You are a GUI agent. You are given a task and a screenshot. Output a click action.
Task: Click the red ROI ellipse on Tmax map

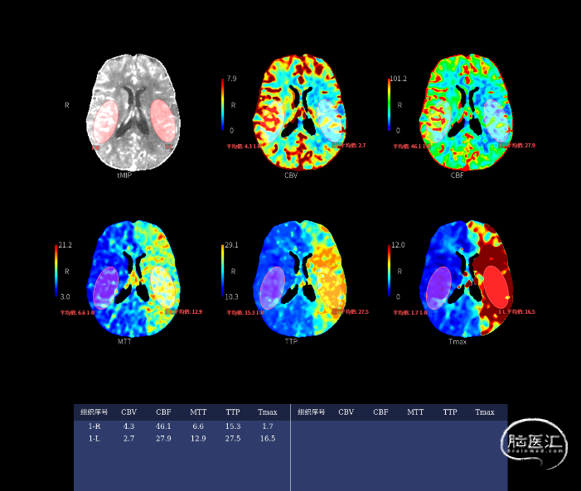point(496,287)
